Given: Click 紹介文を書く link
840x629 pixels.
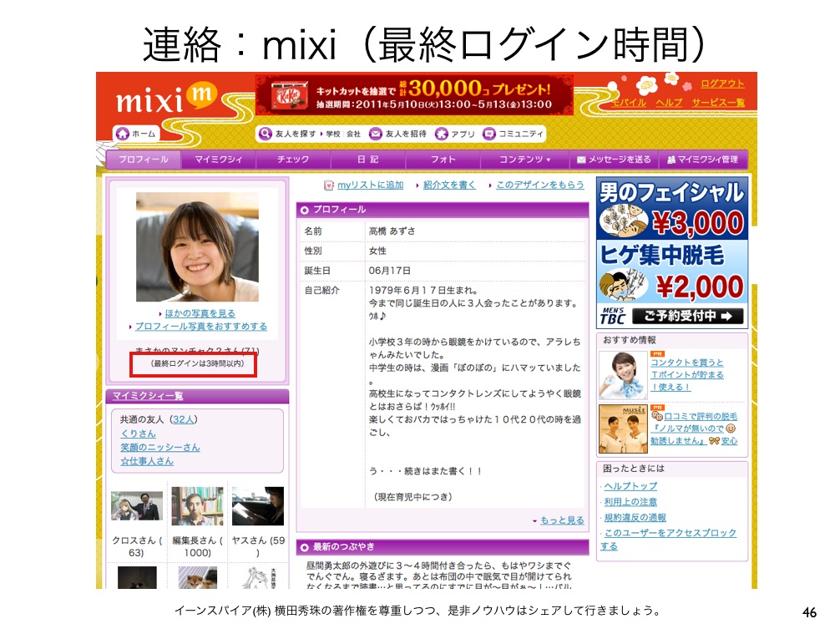Looking at the screenshot, I should coord(449,185).
